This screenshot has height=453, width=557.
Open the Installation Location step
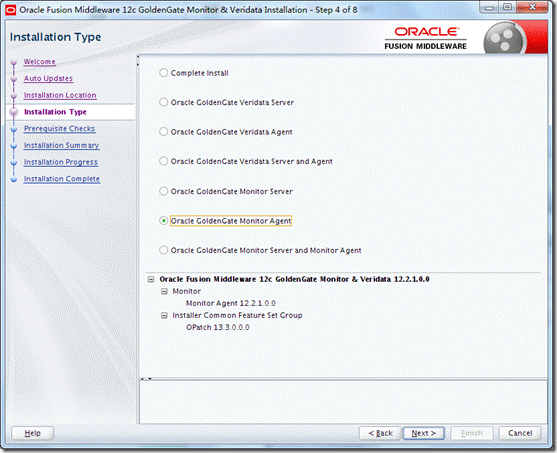60,95
